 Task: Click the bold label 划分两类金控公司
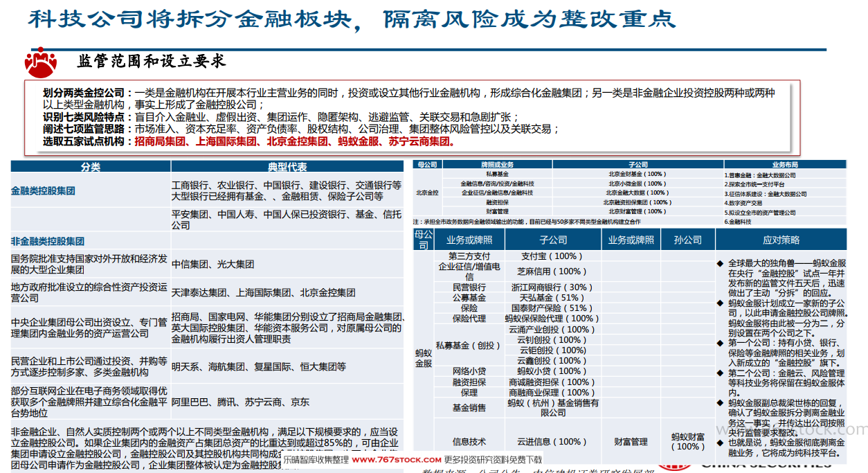point(83,93)
